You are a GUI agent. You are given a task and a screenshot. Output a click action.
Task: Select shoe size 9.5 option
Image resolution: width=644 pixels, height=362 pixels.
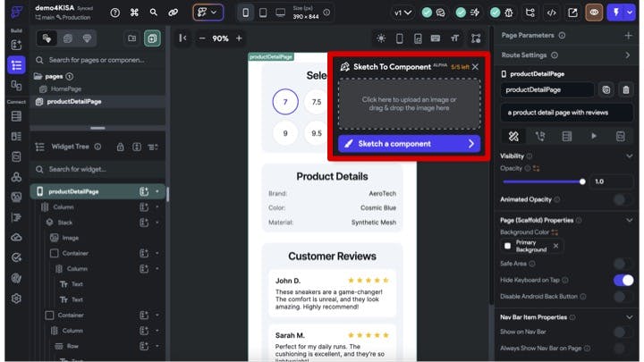(x=317, y=133)
